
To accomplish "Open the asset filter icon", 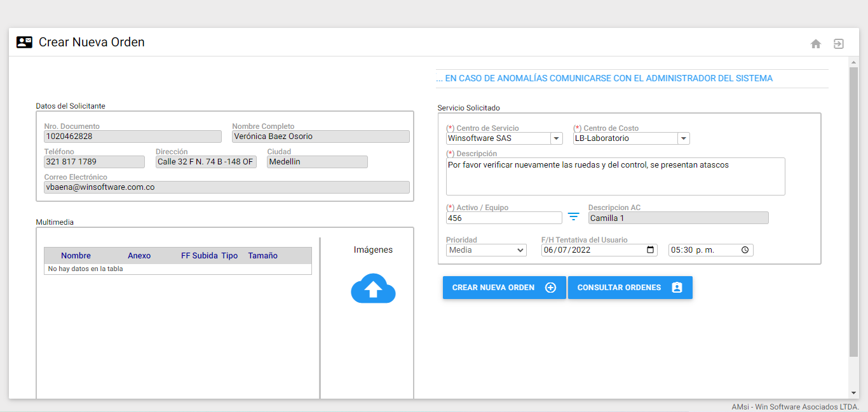I will pyautogui.click(x=573, y=217).
